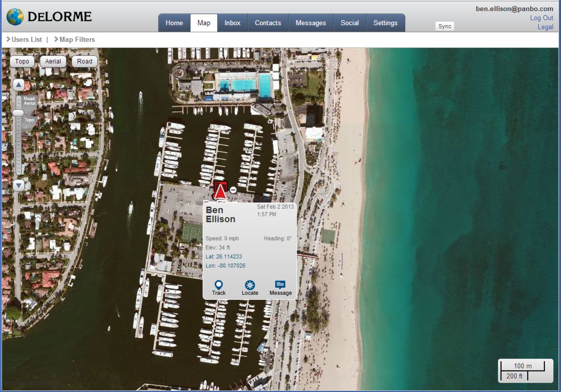Open the Inbox tab
Image resolution: width=561 pixels, height=392 pixels.
click(232, 23)
